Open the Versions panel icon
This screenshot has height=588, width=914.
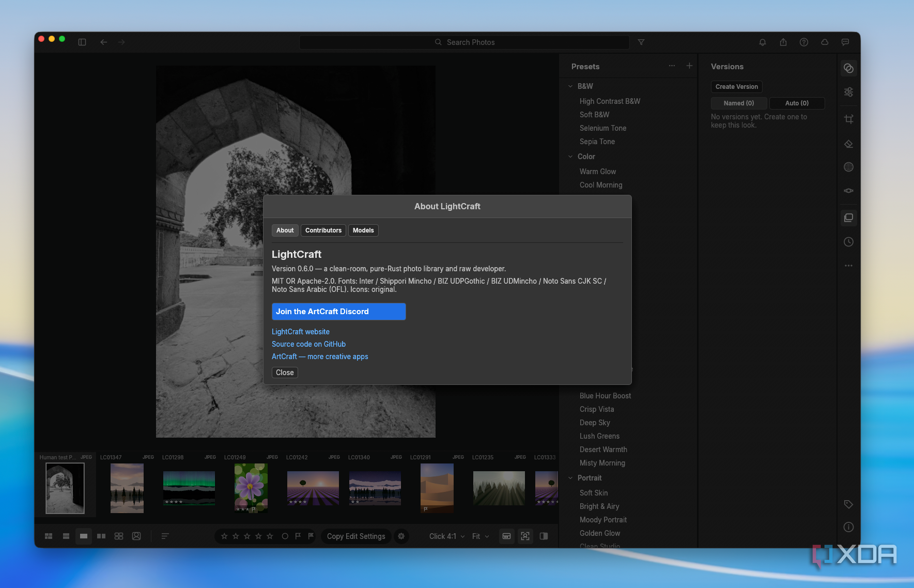[x=848, y=218]
